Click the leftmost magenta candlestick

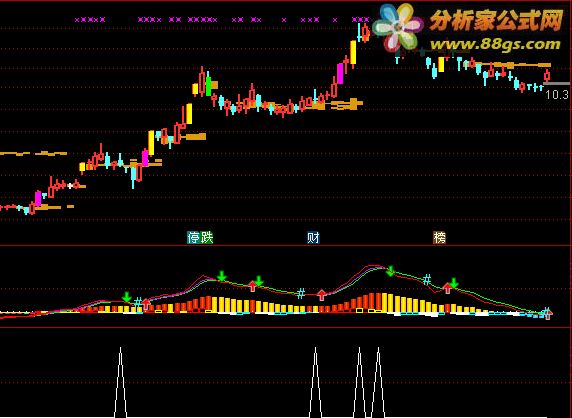tap(38, 198)
